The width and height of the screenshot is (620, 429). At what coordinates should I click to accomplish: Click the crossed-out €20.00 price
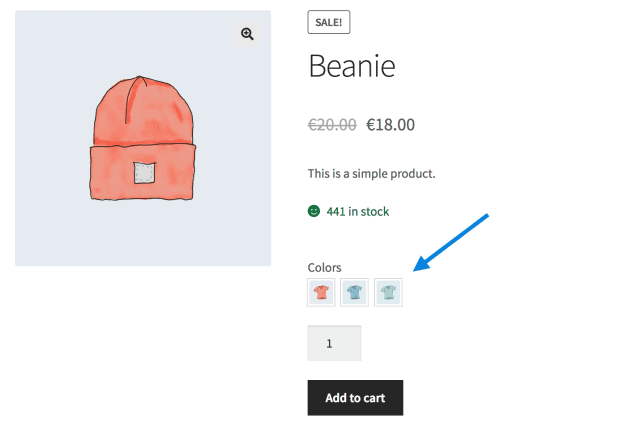(x=332, y=125)
